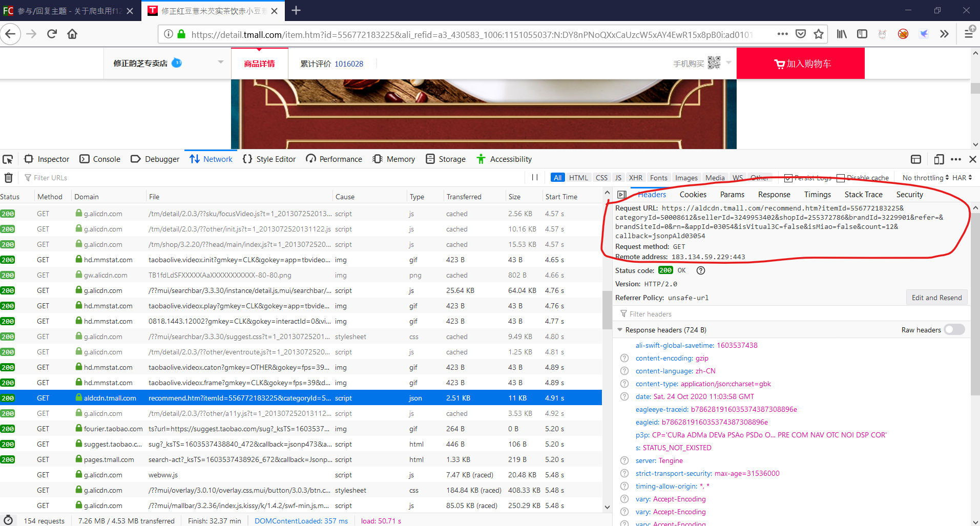Open the Library icon in toolbar
Image resolution: width=980 pixels, height=526 pixels.
[x=842, y=34]
